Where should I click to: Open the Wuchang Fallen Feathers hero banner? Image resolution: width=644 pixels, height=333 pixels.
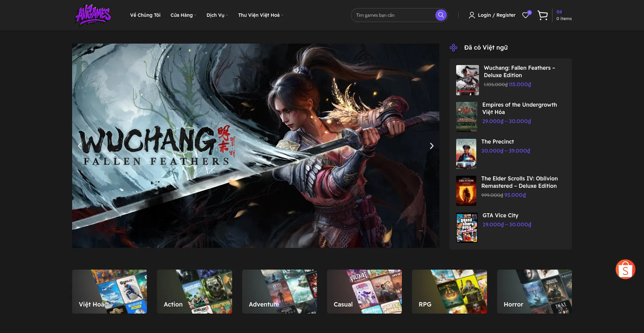pyautogui.click(x=256, y=146)
